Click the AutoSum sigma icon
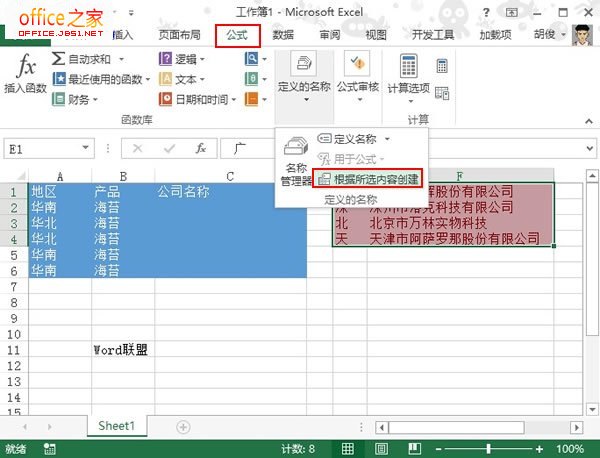Image resolution: width=600 pixels, height=458 pixels. click(58, 59)
